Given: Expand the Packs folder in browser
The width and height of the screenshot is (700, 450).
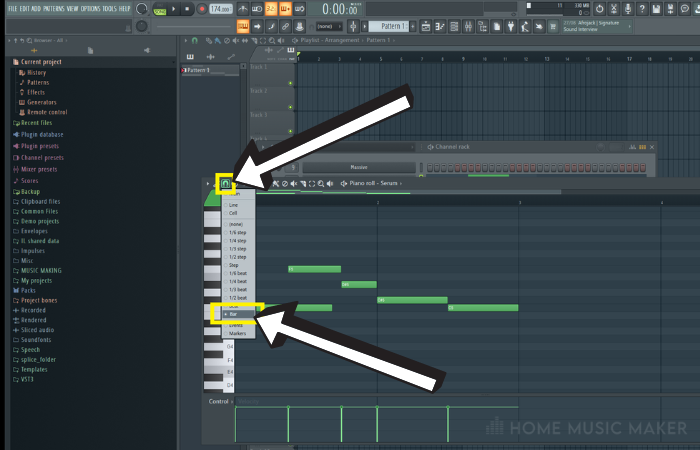Looking at the screenshot, I should (23, 290).
